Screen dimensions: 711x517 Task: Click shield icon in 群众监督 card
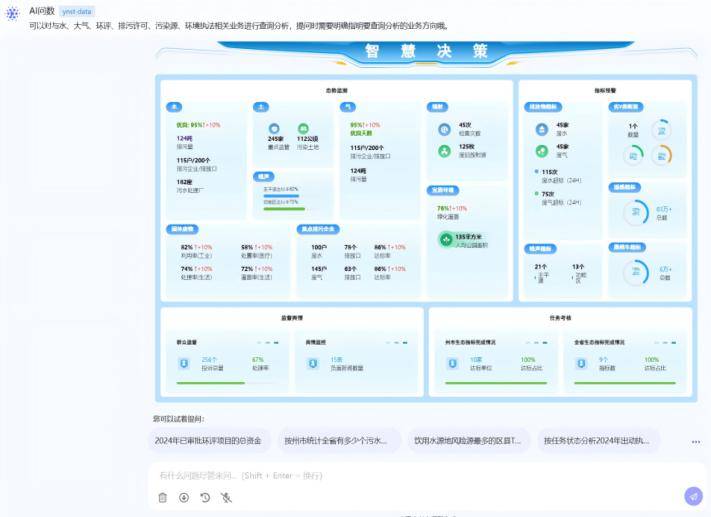(183, 363)
